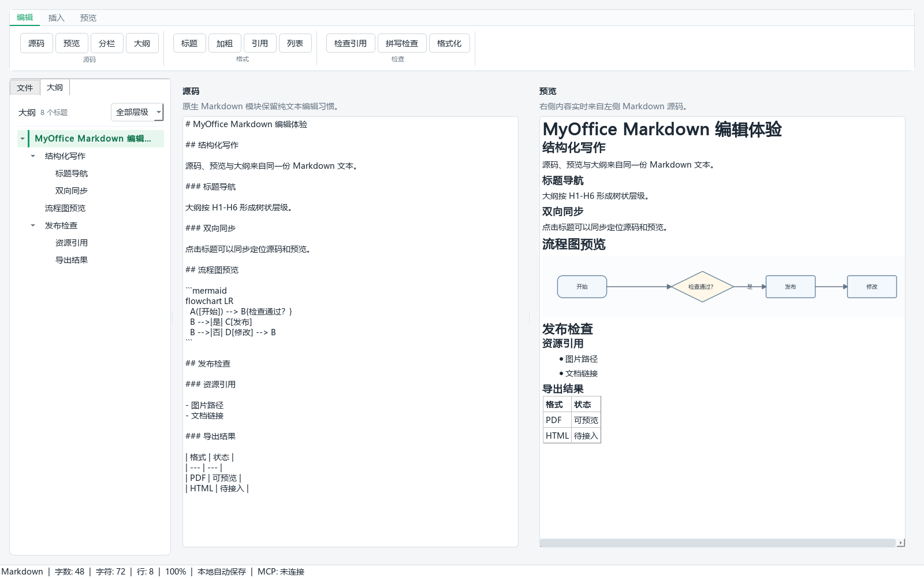Click into the Markdown source editor title line

246,124
